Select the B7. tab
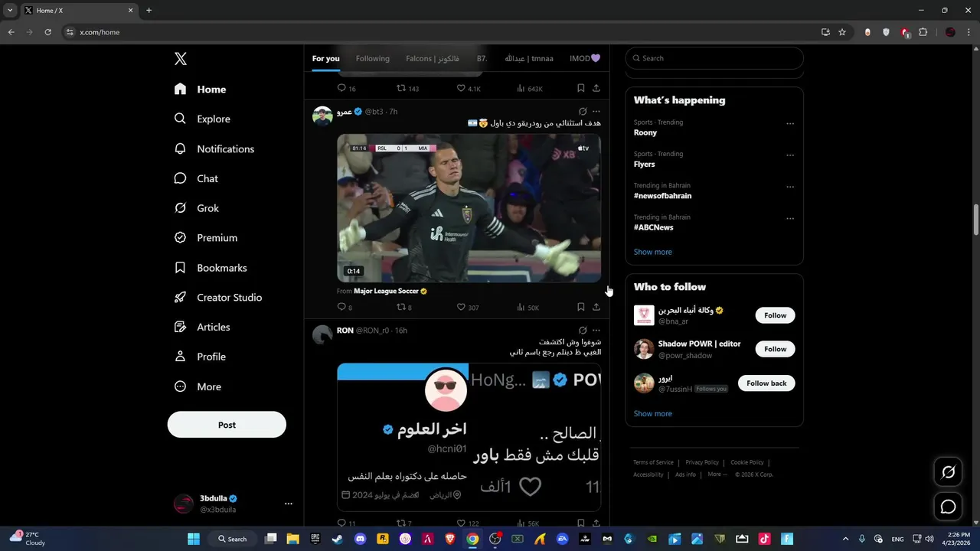 (x=482, y=59)
